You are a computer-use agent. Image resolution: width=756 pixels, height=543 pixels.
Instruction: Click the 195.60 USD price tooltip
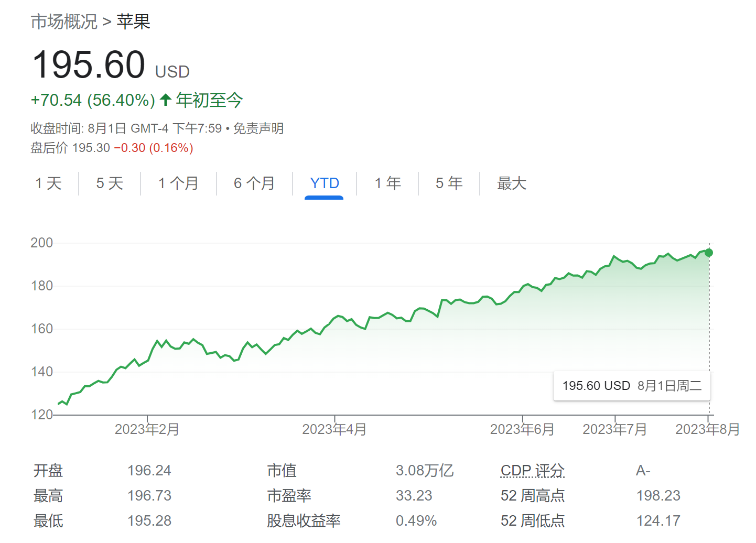pos(631,386)
